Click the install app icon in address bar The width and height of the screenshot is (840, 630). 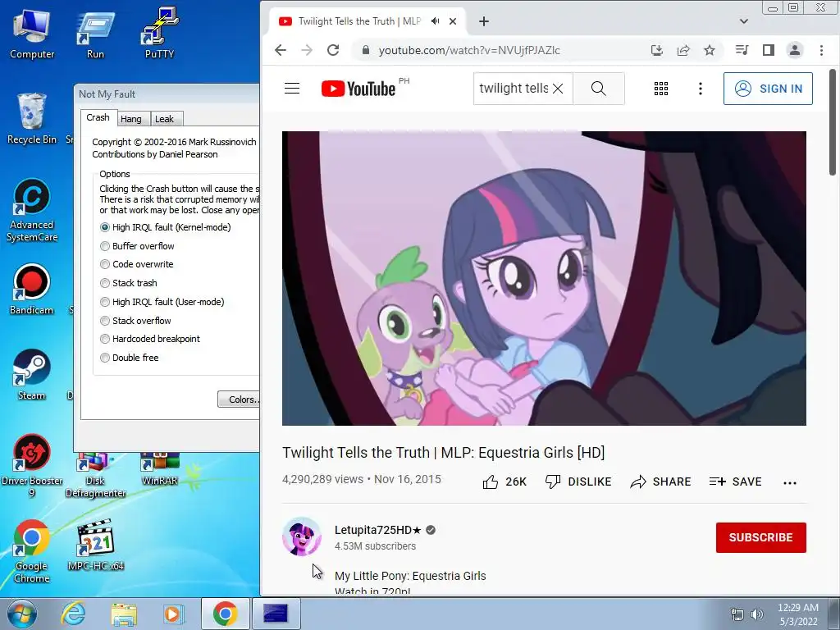click(x=657, y=50)
